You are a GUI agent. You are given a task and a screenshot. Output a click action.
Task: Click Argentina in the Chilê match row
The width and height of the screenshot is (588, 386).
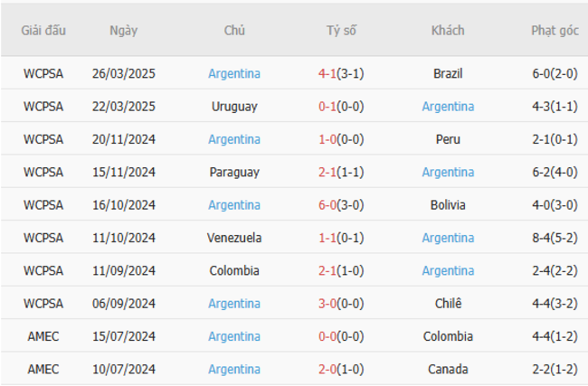click(234, 304)
